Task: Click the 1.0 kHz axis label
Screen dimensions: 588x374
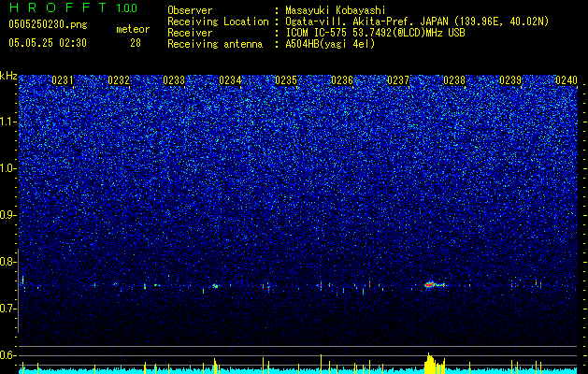Action: coord(8,169)
